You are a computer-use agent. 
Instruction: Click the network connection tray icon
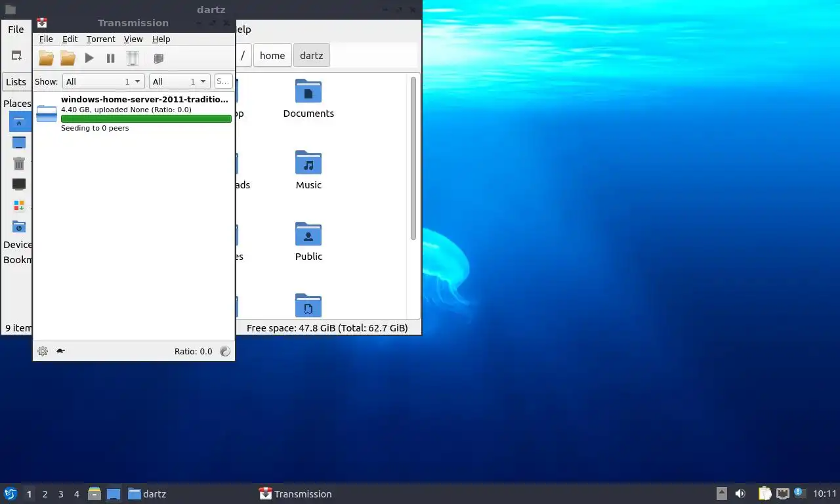coord(782,493)
